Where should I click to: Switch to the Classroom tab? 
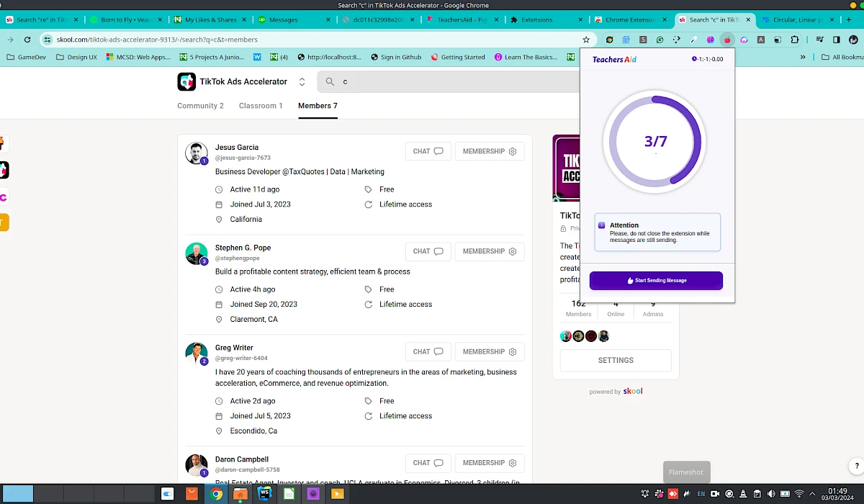[x=261, y=105]
